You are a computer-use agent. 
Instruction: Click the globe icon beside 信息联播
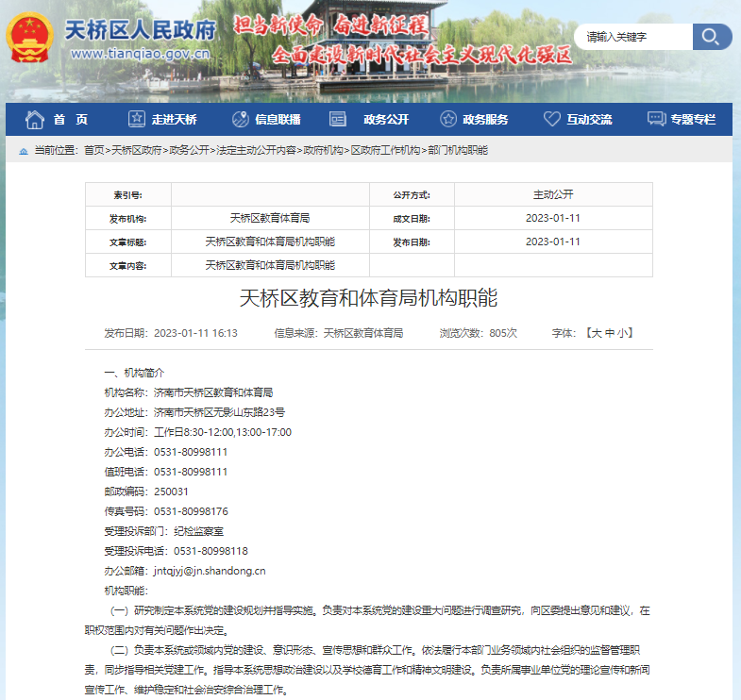[x=240, y=119]
